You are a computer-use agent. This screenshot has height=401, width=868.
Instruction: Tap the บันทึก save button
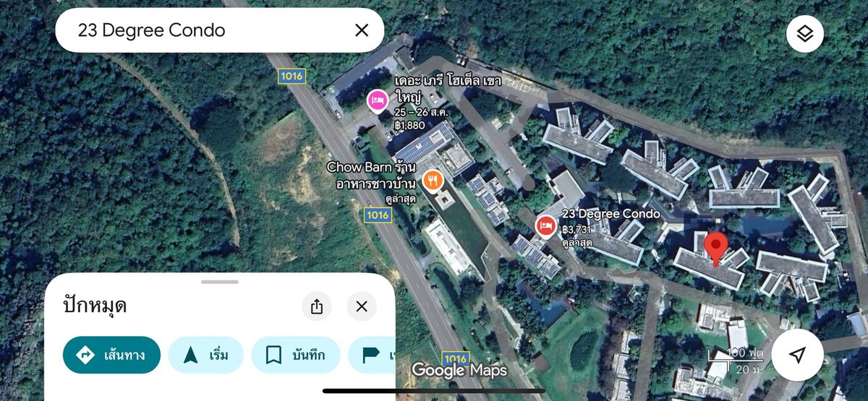click(296, 355)
